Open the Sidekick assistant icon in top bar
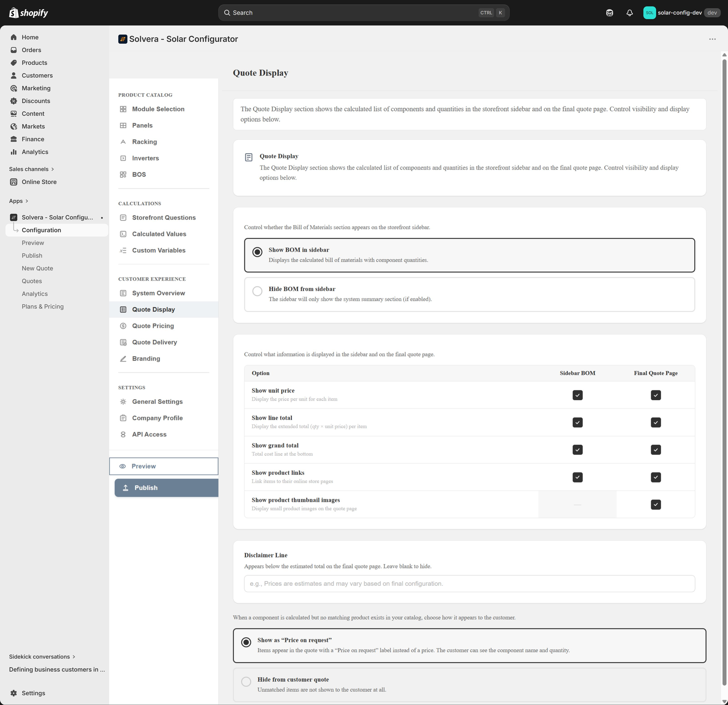Screen dimensions: 728x705 point(610,13)
